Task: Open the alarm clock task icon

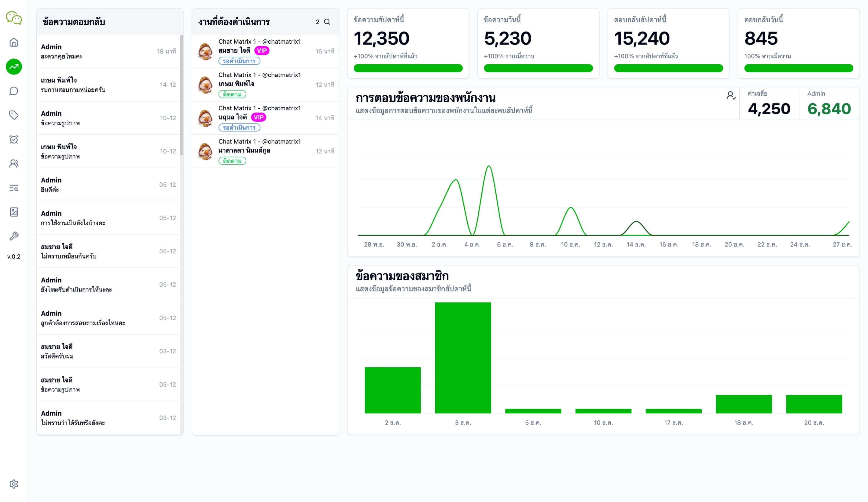Action: 14,139
